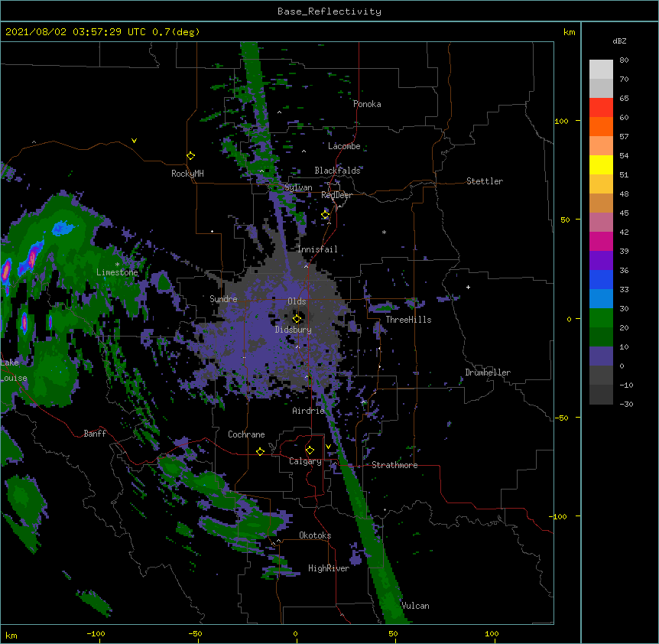Select the yellow V marker east of Calgary diamond

click(328, 447)
